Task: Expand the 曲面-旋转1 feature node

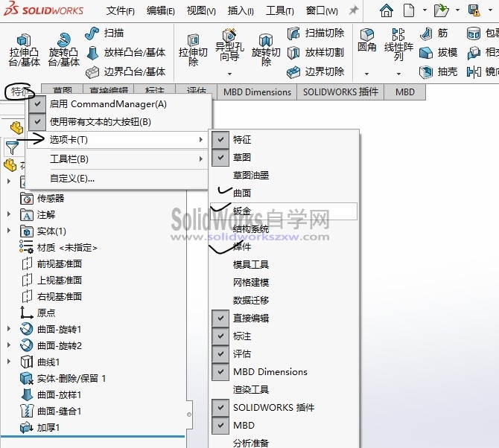Action: pyautogui.click(x=9, y=329)
